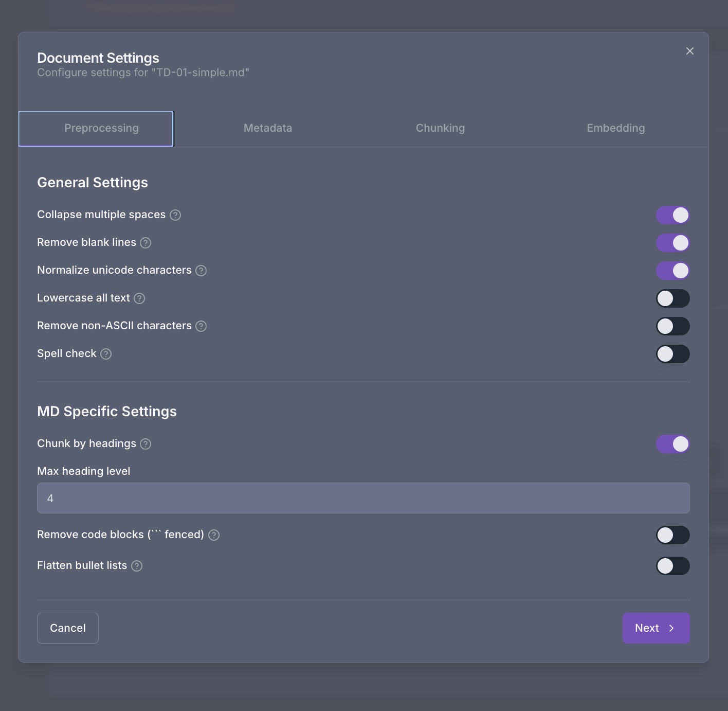View help for Normalize unicode characters

(201, 270)
